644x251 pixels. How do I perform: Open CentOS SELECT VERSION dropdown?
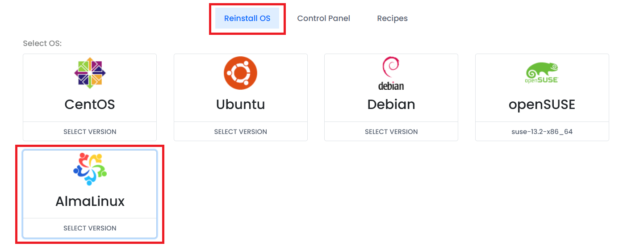[90, 132]
